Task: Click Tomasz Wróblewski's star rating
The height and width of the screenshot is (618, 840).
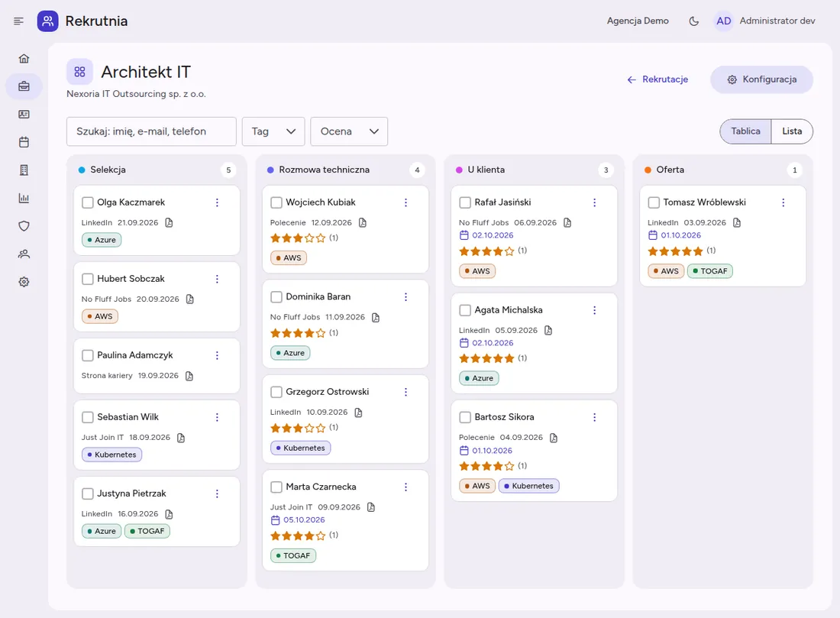Action: click(675, 251)
